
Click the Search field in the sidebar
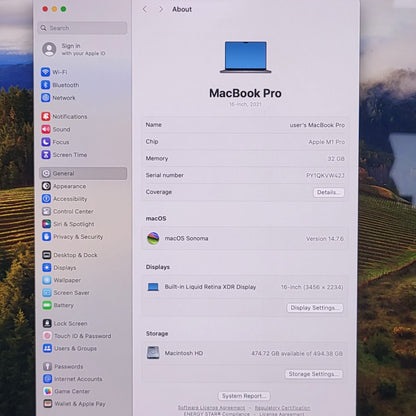[83, 28]
